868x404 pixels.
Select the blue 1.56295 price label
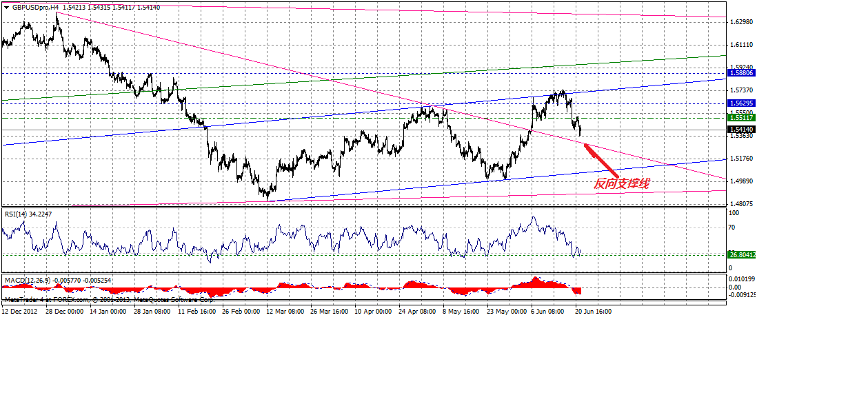[742, 103]
